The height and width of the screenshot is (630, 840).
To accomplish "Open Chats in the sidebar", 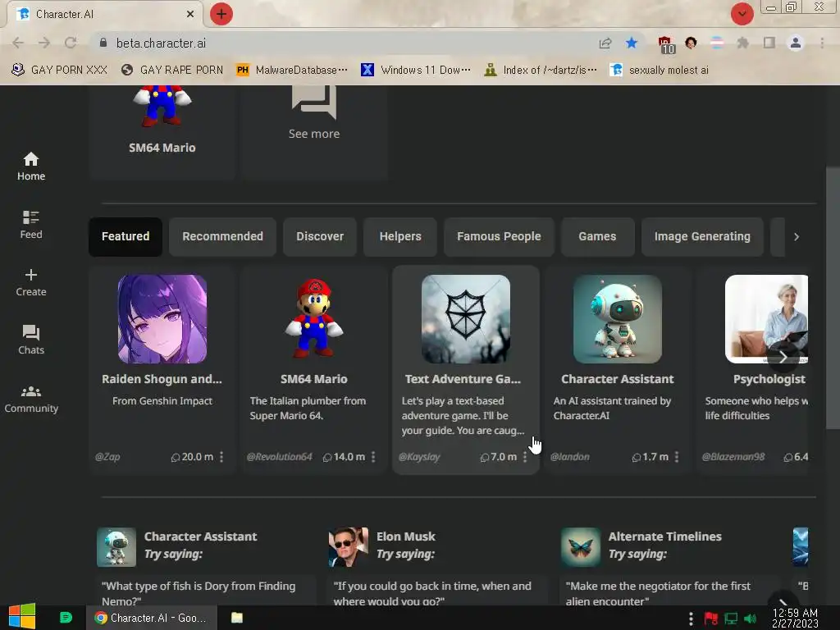I will [30, 340].
